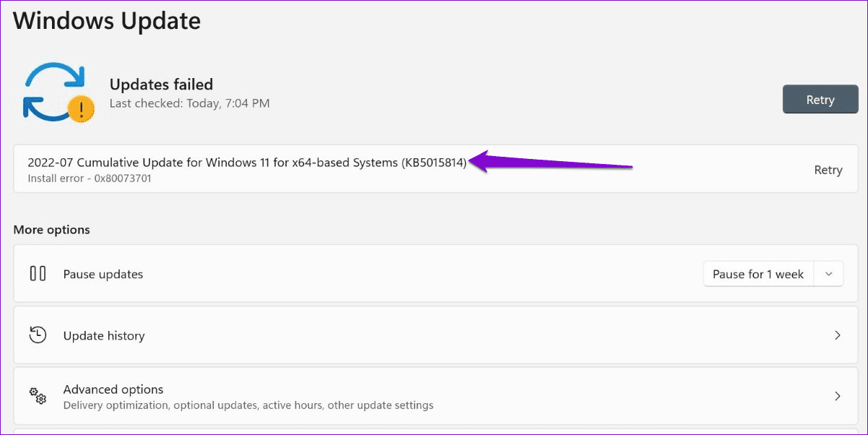This screenshot has width=868, height=435.
Task: Click the Updates failed heading
Action: (x=161, y=84)
